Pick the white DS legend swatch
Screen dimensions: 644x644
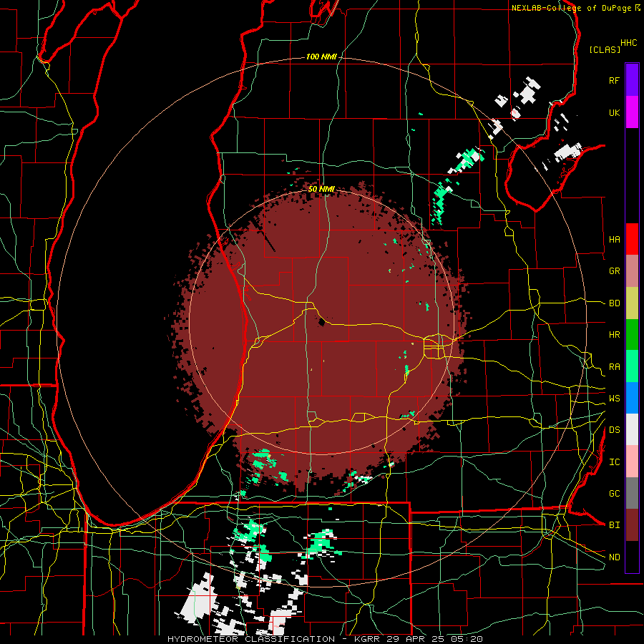coord(632,429)
